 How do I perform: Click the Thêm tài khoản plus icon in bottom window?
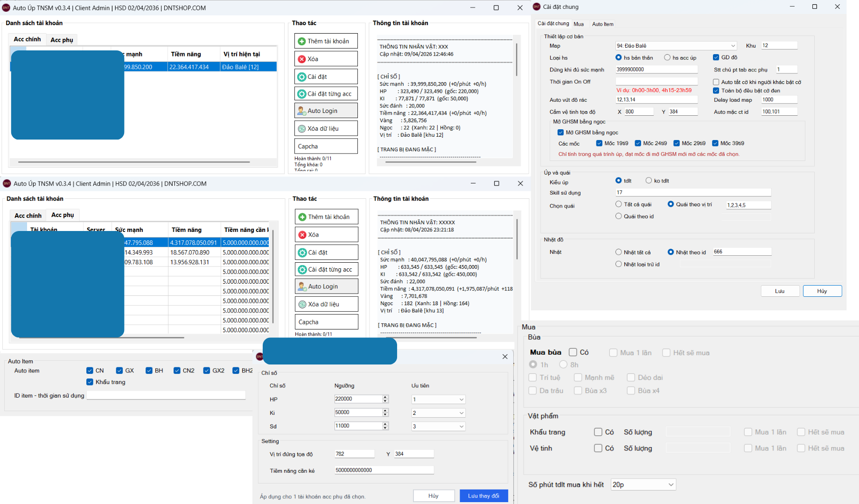pyautogui.click(x=302, y=217)
